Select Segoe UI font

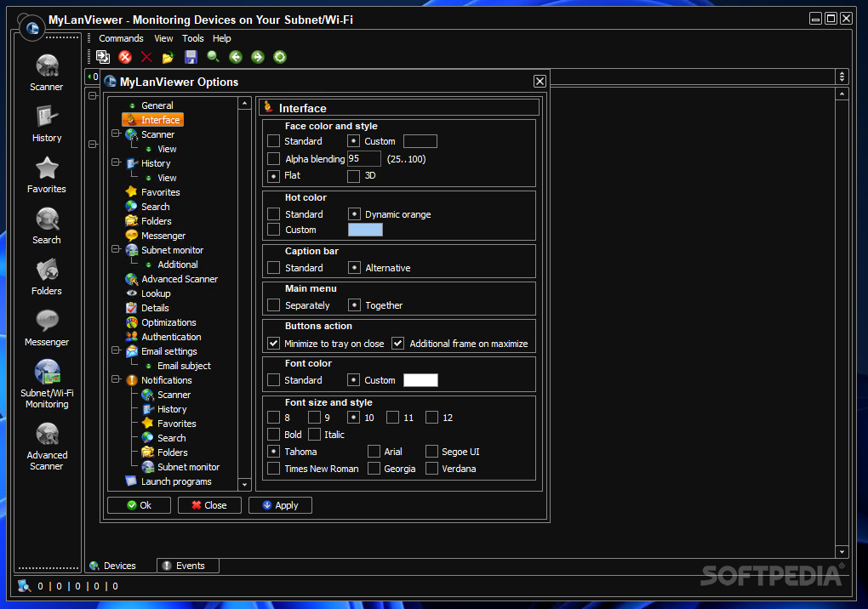coord(431,452)
